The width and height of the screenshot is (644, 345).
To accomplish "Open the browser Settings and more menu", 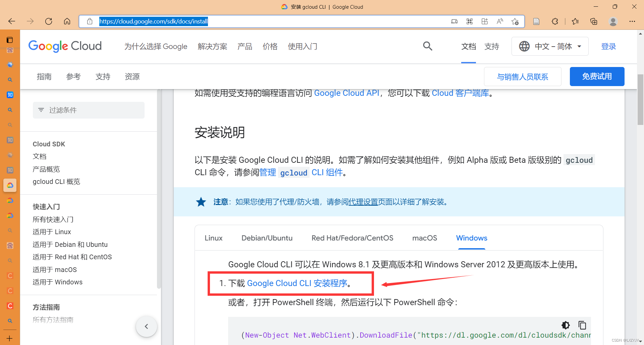I will pyautogui.click(x=633, y=21).
